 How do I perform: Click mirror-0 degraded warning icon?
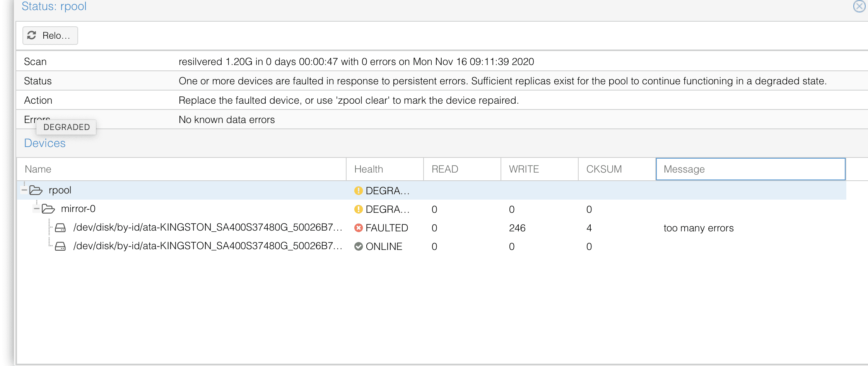click(x=359, y=209)
